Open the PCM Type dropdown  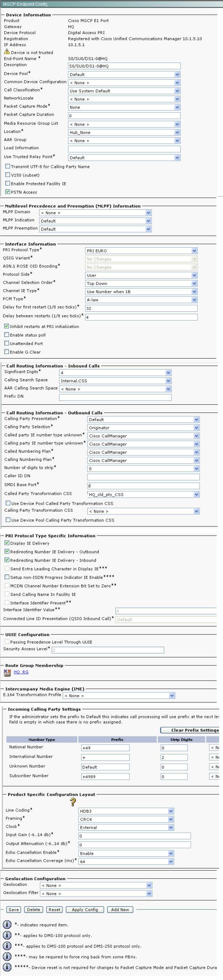point(141,300)
